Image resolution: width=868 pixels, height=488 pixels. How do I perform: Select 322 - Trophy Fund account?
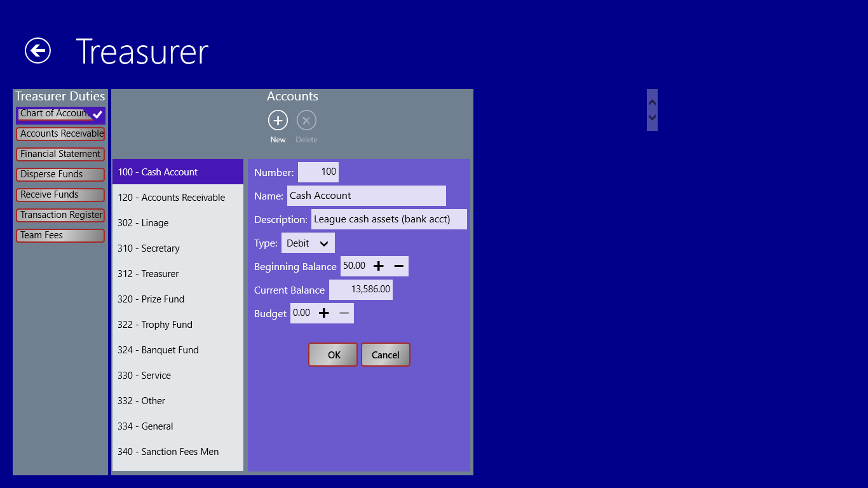tap(178, 325)
